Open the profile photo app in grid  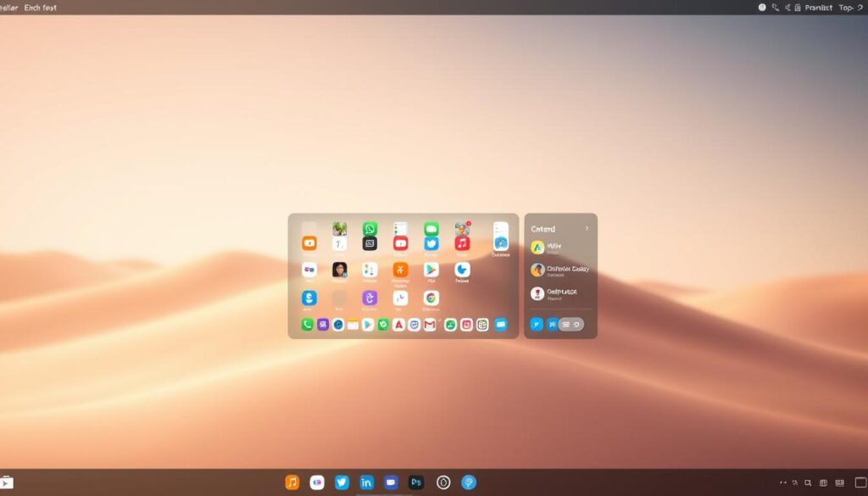tap(339, 270)
